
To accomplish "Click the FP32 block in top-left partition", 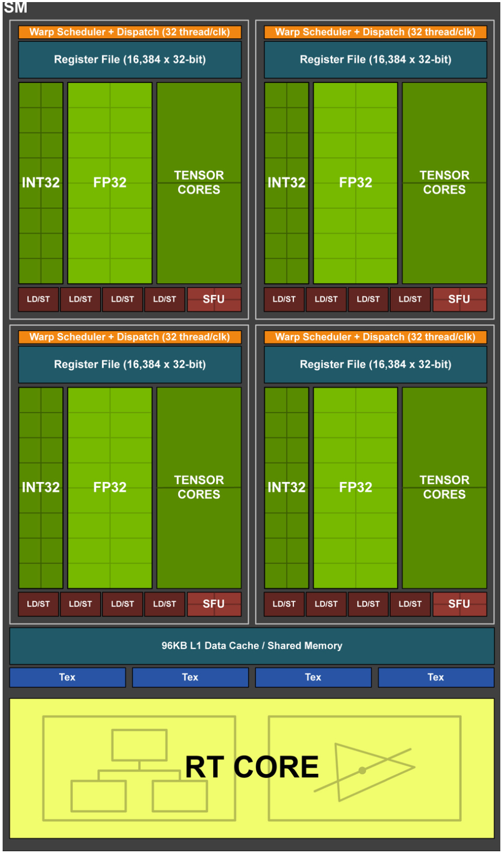I will coord(110,183).
